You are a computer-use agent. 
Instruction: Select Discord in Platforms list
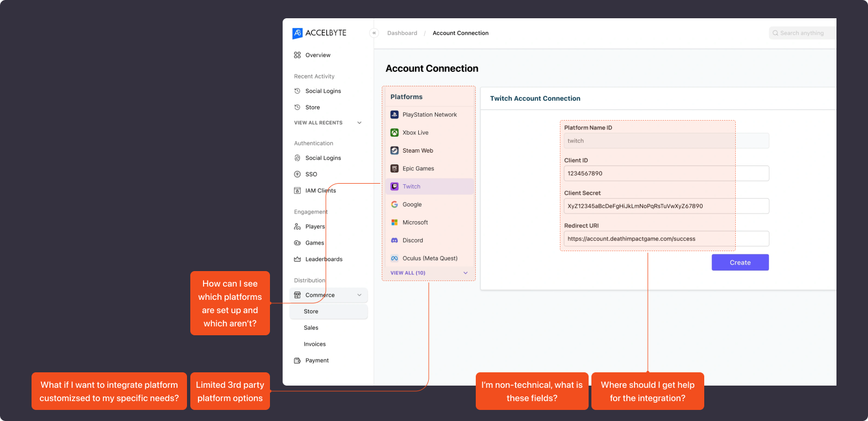[x=429, y=240]
